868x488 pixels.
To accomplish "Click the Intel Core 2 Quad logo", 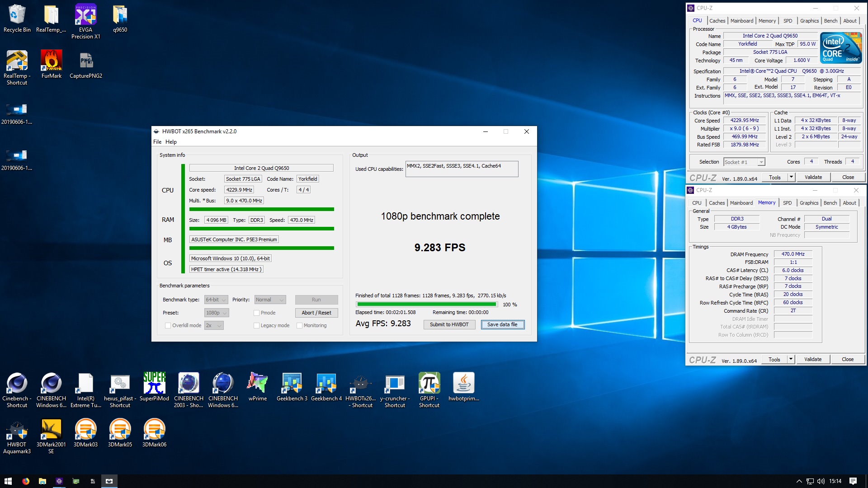I will [x=841, y=48].
